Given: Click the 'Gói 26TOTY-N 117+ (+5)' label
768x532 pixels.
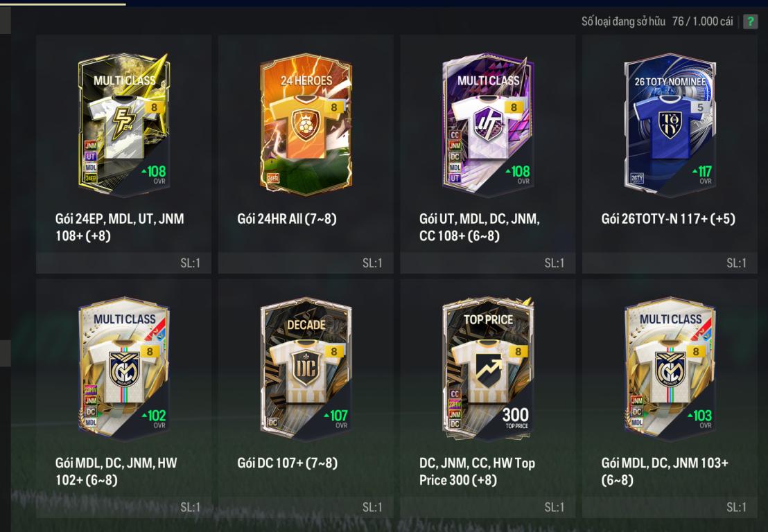Looking at the screenshot, I should [x=668, y=219].
